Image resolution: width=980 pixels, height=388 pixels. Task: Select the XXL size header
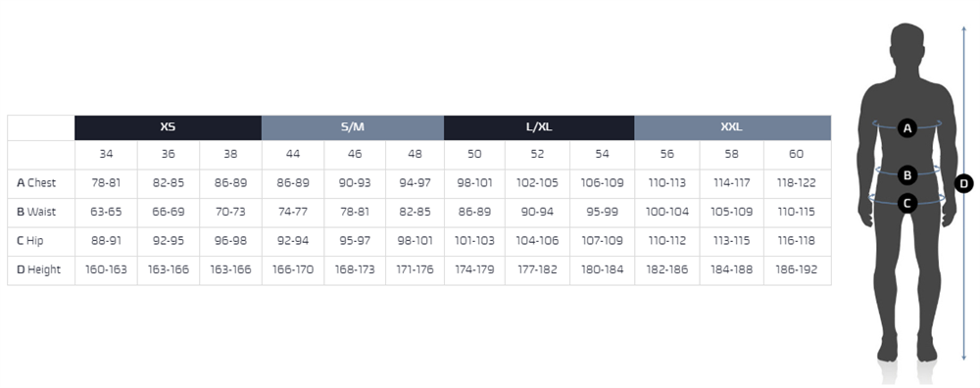[732, 127]
